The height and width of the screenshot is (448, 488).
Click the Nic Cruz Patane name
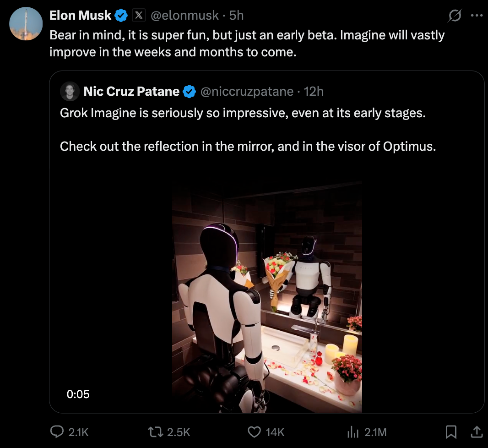click(131, 92)
